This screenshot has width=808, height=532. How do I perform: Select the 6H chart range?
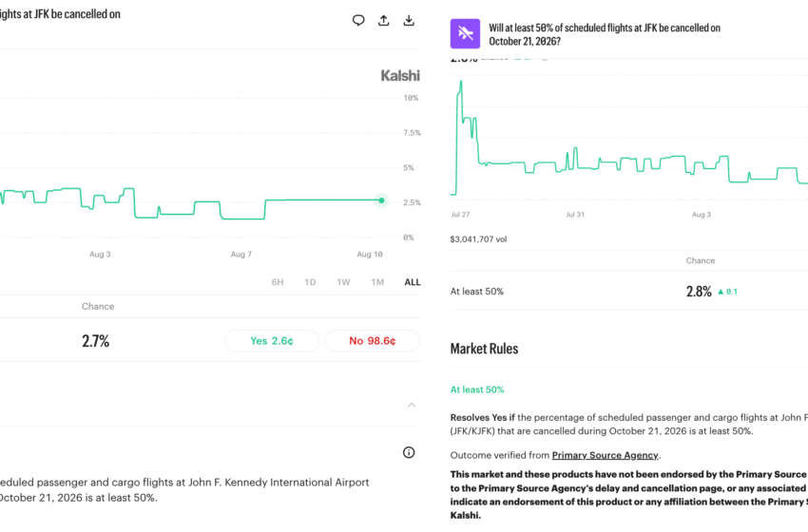pyautogui.click(x=278, y=282)
